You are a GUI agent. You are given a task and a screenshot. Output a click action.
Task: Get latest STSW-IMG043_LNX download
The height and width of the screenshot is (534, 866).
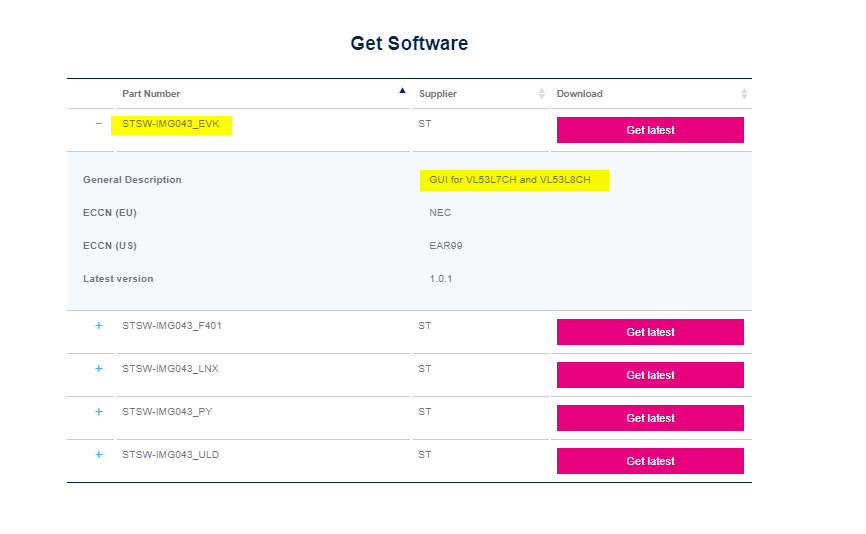pyautogui.click(x=650, y=375)
